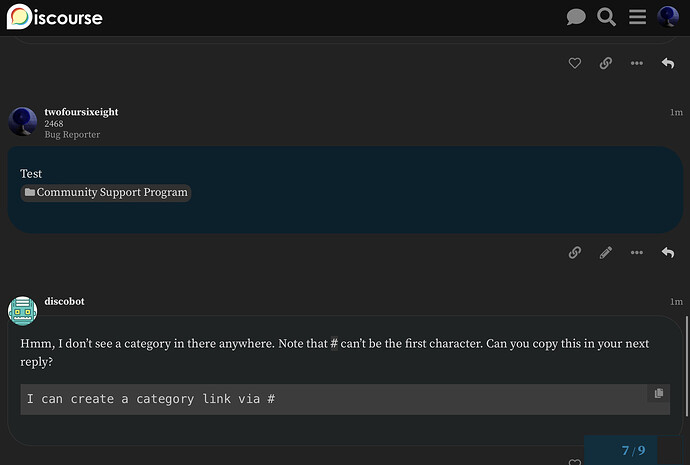Open the chat bubble icon in header
Screen dimensions: 690x465
coord(576,17)
